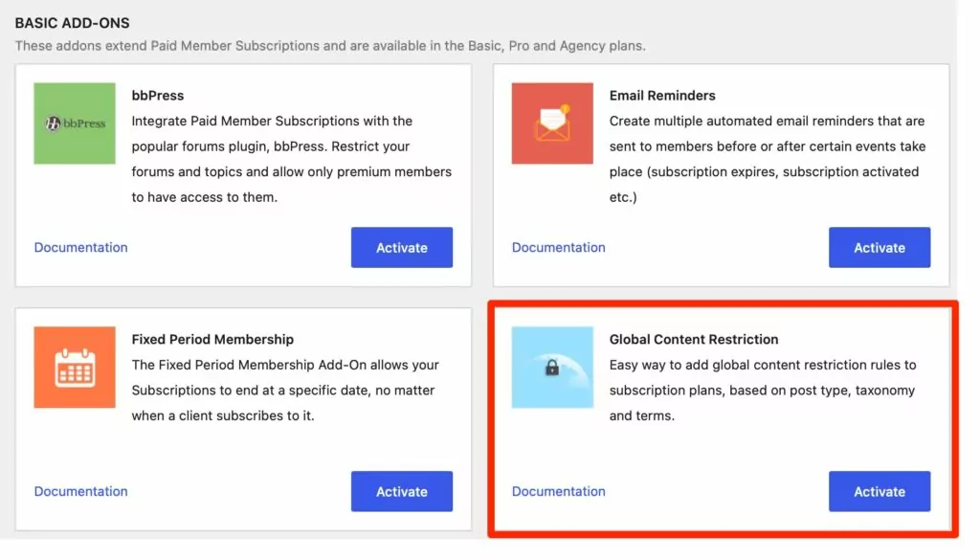Screen dimensions: 980x560
Task: Click the Global Content Restriction lock icon
Action: pyautogui.click(x=552, y=367)
